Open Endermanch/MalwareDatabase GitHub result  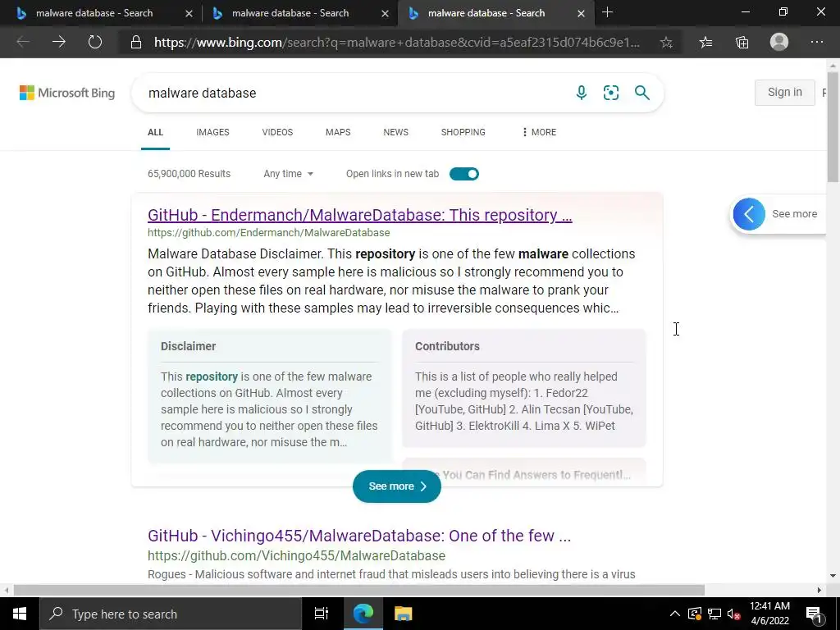tap(359, 215)
